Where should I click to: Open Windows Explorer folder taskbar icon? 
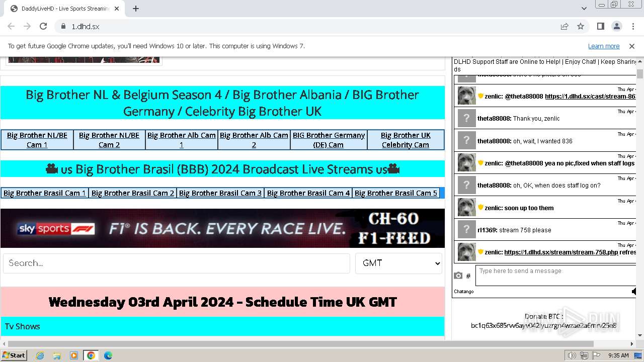(57, 355)
